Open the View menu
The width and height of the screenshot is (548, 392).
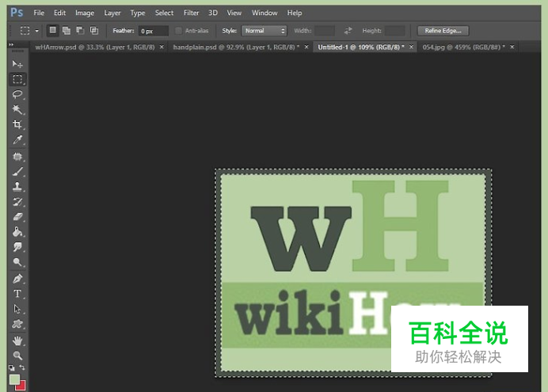click(x=234, y=13)
